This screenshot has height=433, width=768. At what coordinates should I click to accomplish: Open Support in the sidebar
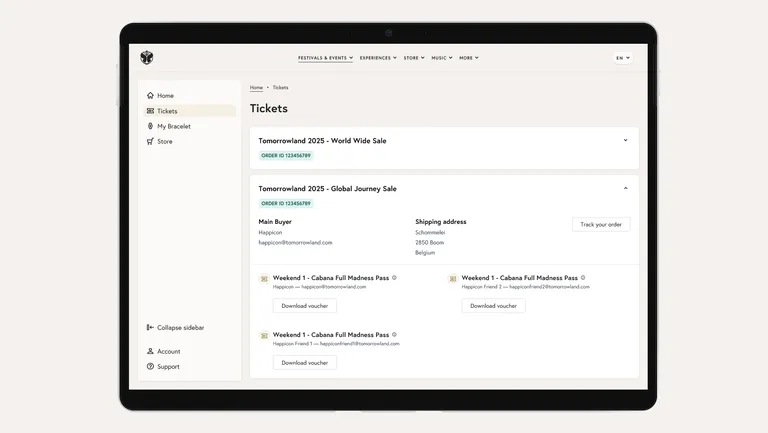click(x=190, y=366)
